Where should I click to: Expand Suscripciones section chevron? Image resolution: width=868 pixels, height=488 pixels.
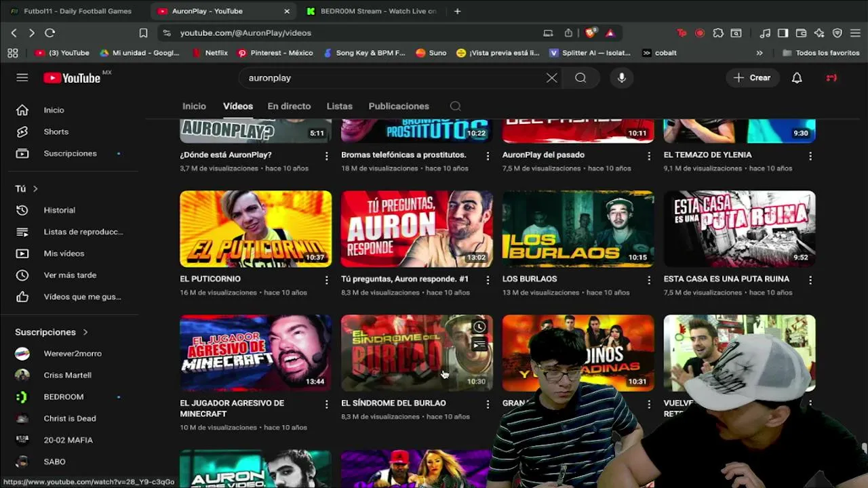[85, 332]
